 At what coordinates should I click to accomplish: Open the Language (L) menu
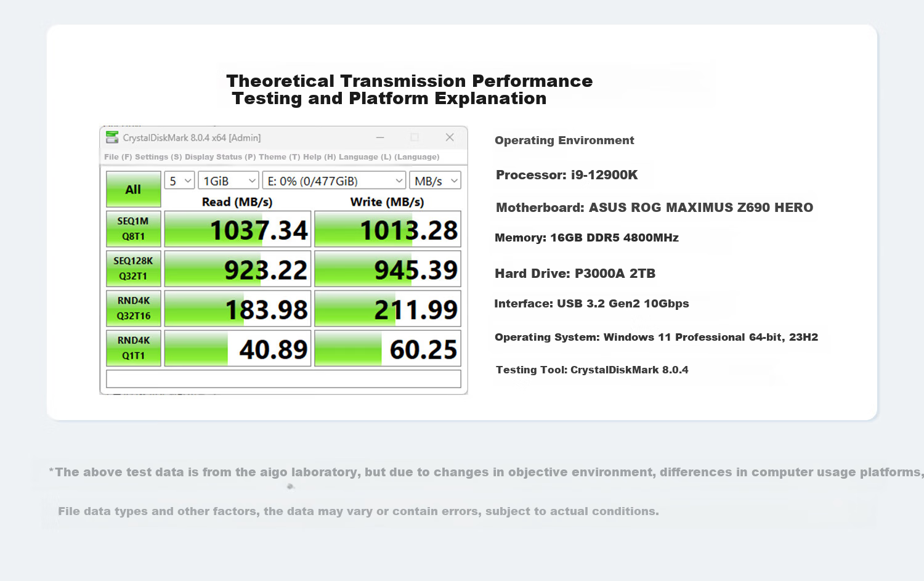click(365, 157)
